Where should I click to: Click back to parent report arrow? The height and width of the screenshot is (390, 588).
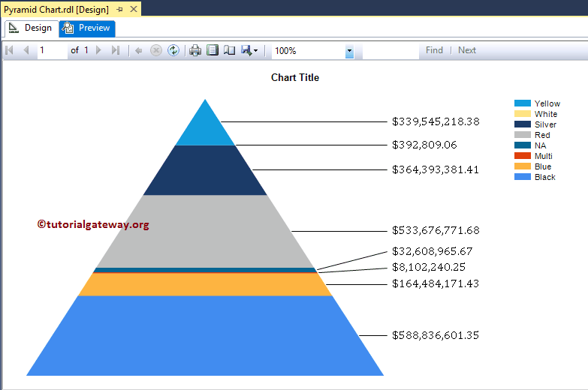coord(138,50)
